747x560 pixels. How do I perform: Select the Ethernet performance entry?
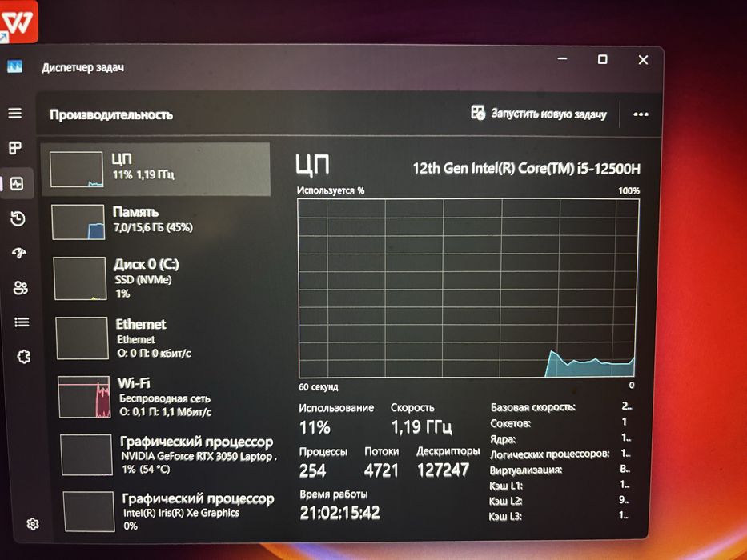pos(162,338)
